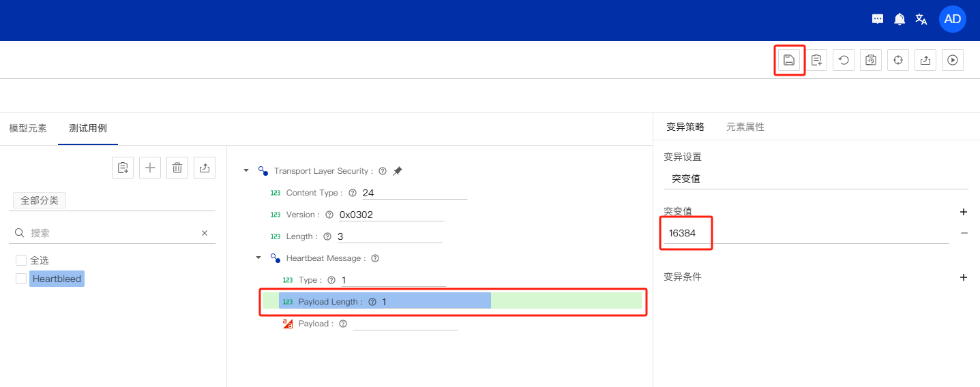Add a 变异条件 using its plus button
980x387 pixels.
pyautogui.click(x=964, y=277)
